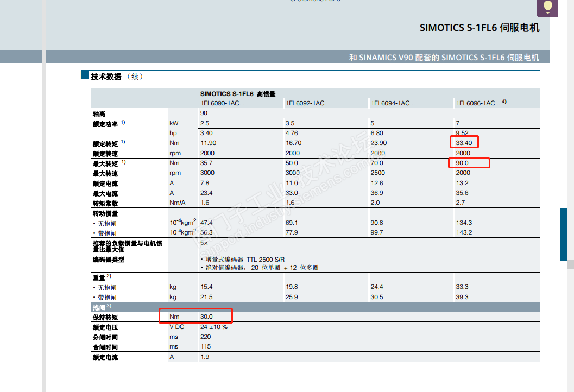Click rated current value "7.8"

point(205,183)
